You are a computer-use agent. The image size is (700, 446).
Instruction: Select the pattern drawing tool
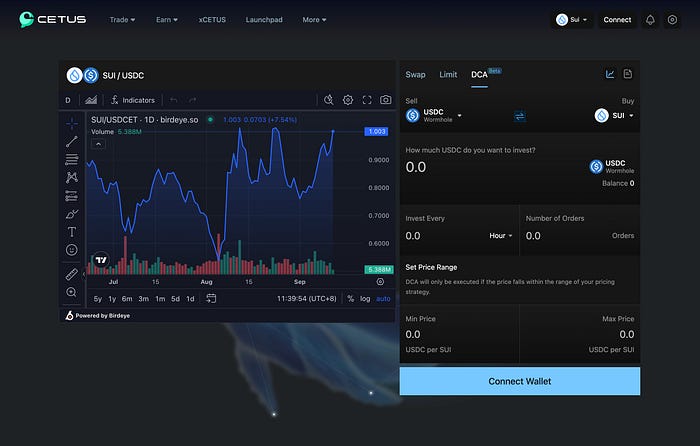(71, 177)
